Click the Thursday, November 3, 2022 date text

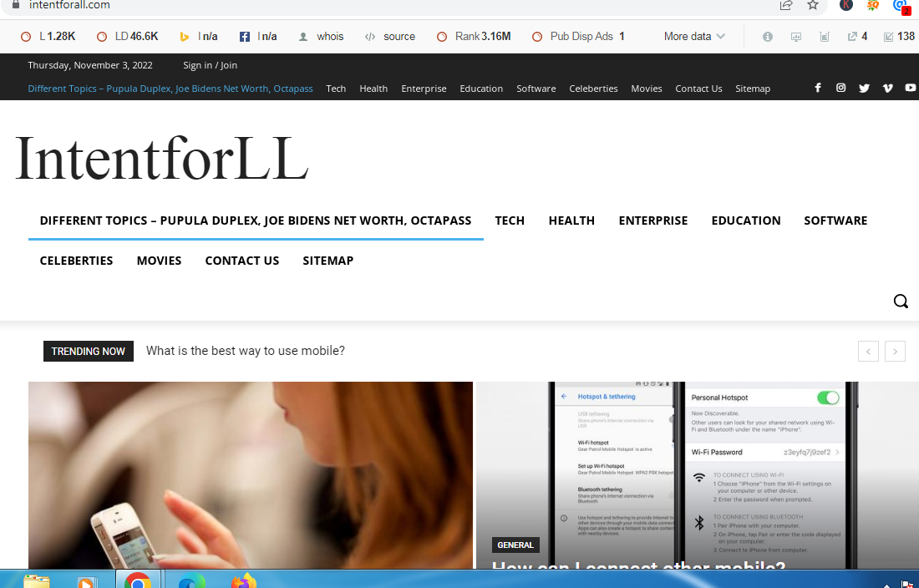pyautogui.click(x=90, y=65)
